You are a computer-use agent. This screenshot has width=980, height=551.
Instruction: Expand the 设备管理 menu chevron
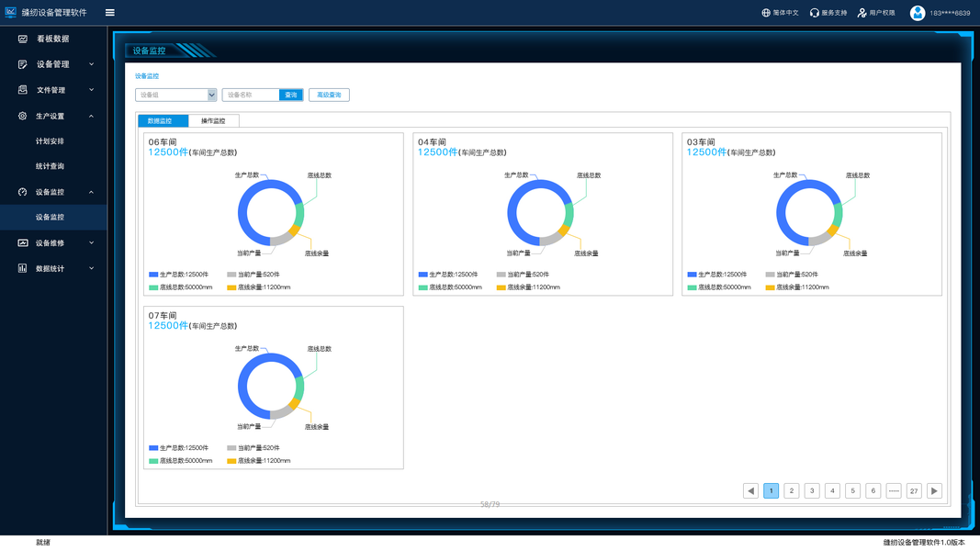click(91, 64)
